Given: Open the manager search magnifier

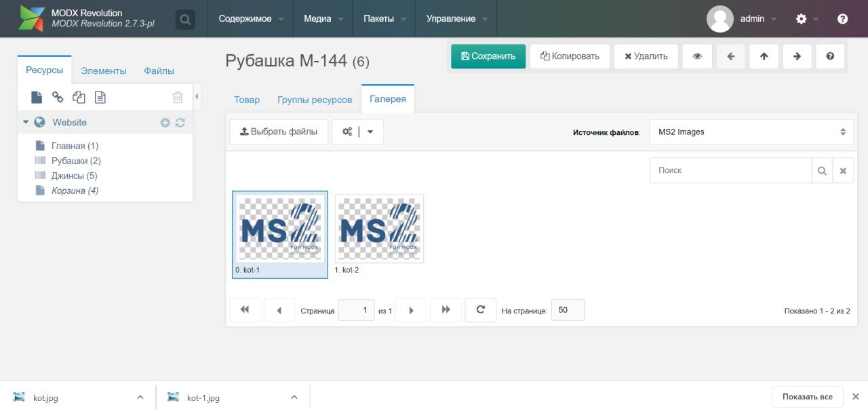Looking at the screenshot, I should (185, 20).
